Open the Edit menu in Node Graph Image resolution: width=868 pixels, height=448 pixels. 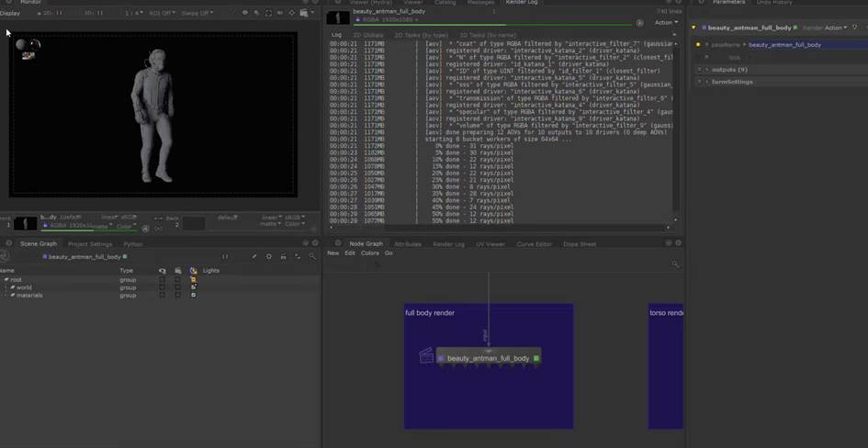click(x=350, y=253)
